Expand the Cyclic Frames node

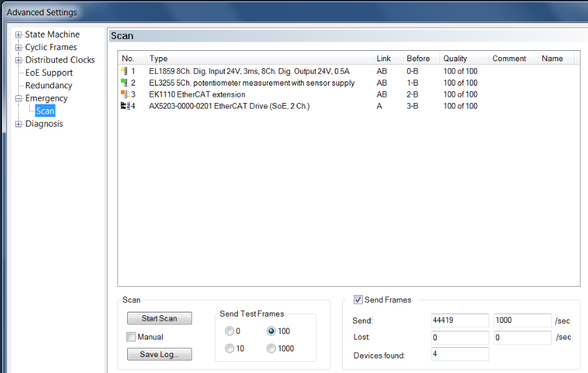pos(18,47)
